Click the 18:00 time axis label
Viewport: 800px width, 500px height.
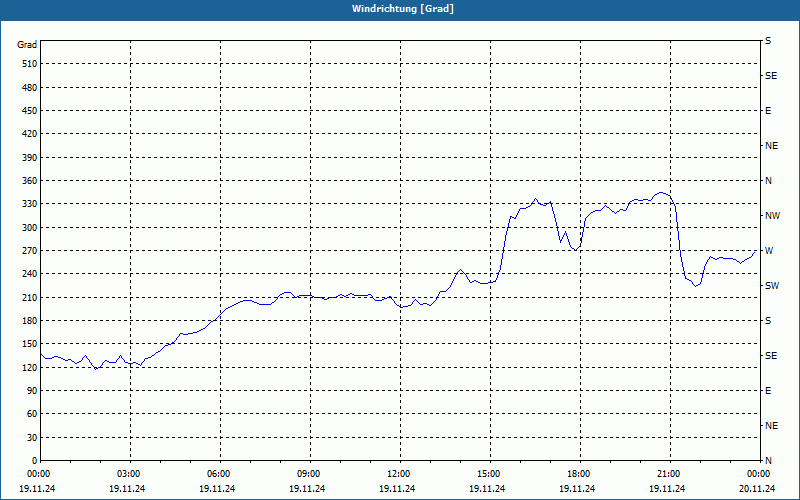(x=580, y=474)
